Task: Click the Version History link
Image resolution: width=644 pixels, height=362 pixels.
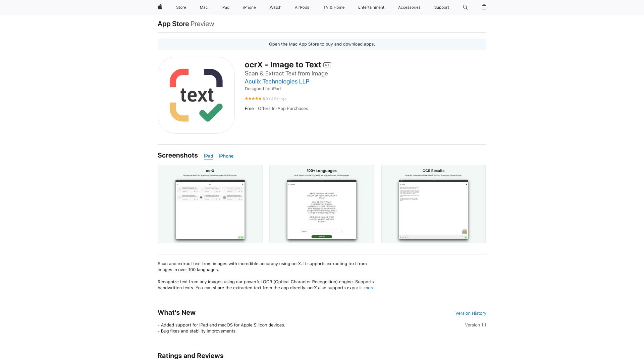Action: coord(471,313)
